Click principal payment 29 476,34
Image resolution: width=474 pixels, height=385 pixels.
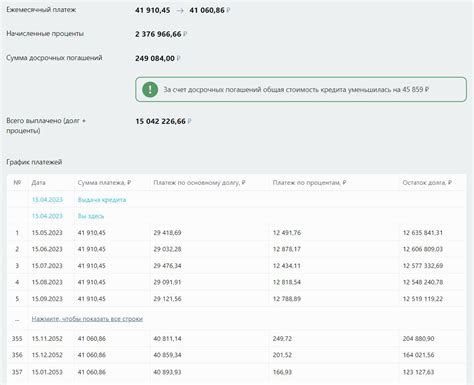[167, 266]
